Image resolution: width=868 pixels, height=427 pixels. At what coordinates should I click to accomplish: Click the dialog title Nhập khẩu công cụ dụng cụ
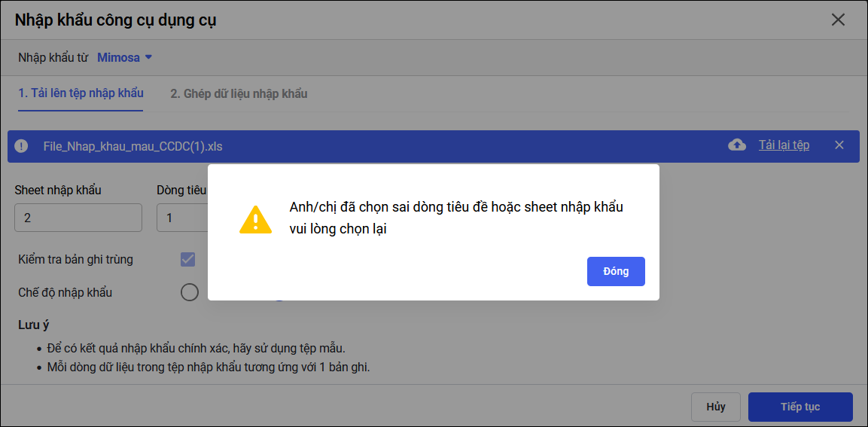(115, 20)
